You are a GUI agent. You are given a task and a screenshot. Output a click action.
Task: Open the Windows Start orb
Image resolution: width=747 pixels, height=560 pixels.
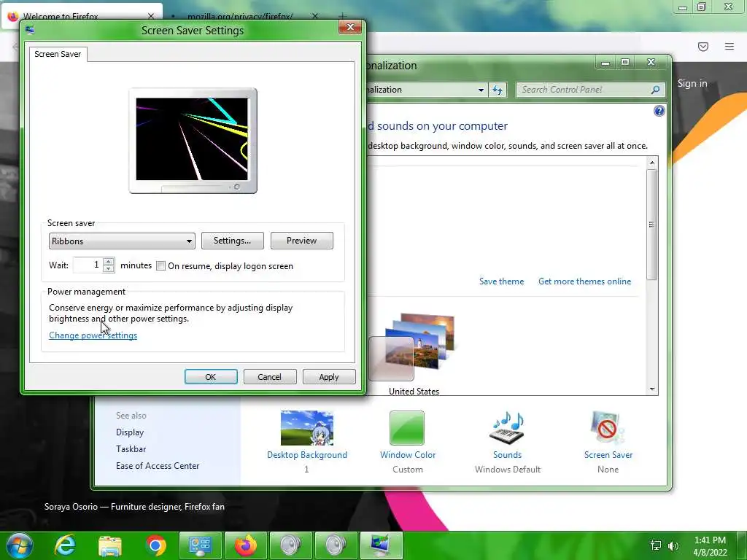coord(20,545)
